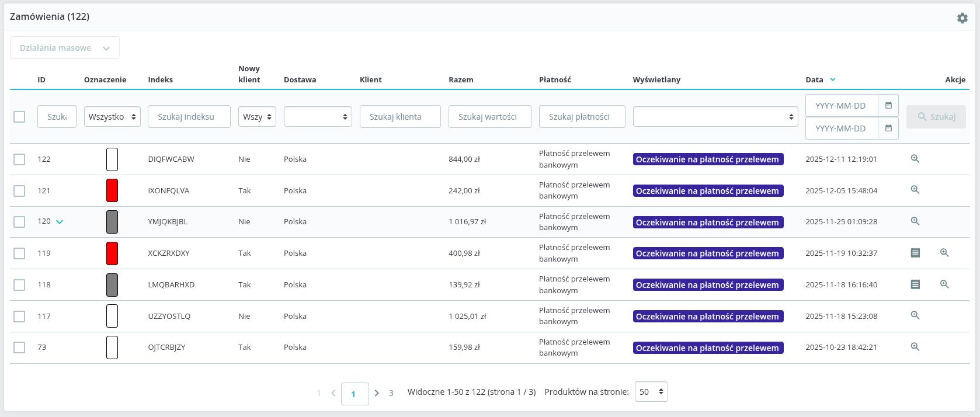Open invoice document icon for order 119

(x=915, y=253)
